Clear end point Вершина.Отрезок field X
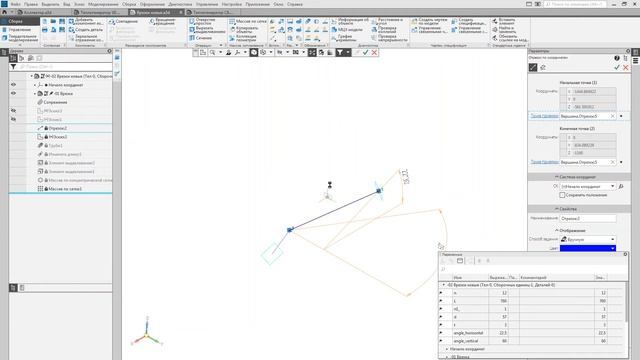This screenshot has height=360, width=640. coord(612,162)
